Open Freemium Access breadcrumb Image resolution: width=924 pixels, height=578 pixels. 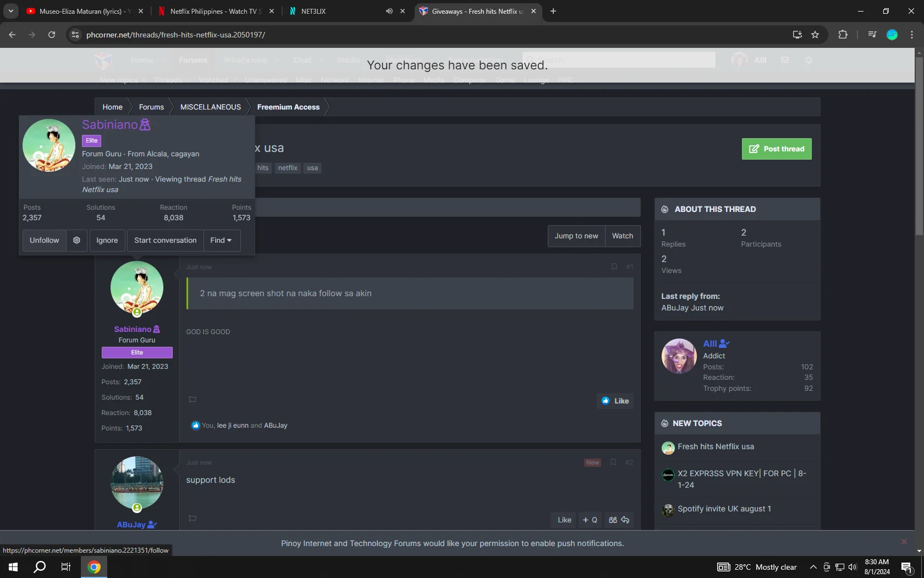pos(288,107)
